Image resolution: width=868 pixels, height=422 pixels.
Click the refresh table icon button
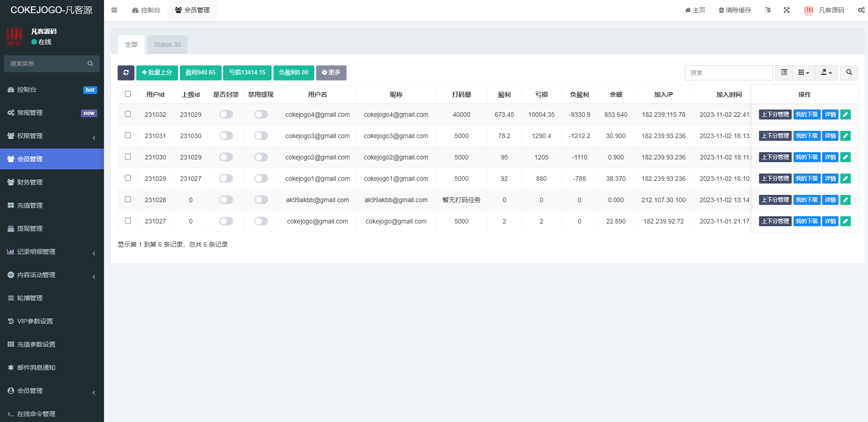126,73
